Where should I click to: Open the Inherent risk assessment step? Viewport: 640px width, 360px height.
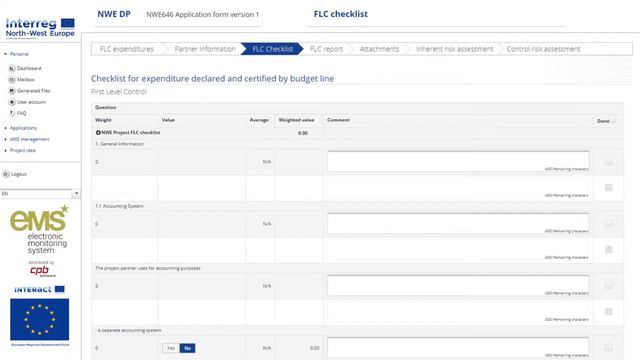click(454, 49)
